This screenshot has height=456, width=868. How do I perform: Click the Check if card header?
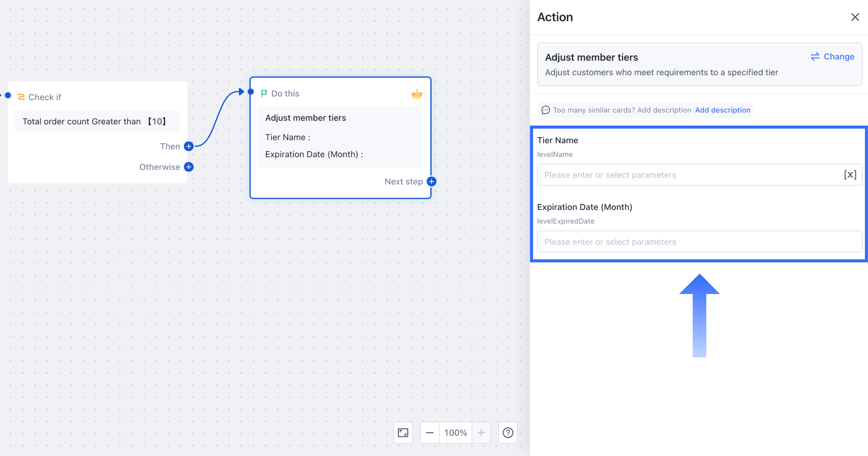pos(44,97)
